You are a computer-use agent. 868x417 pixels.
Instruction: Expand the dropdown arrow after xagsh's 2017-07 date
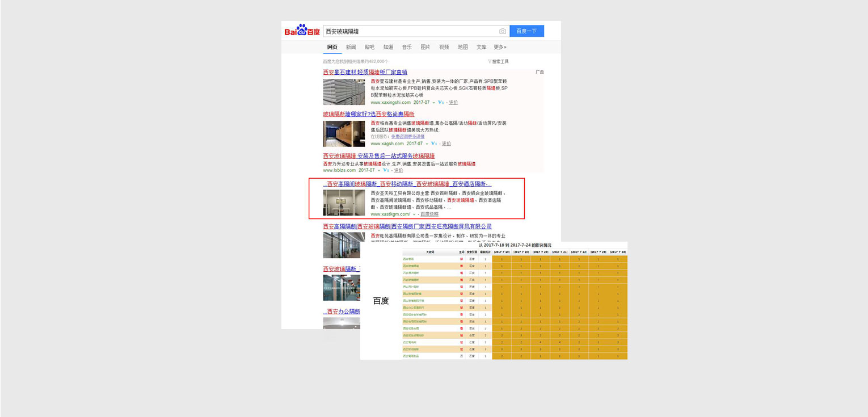click(x=427, y=144)
